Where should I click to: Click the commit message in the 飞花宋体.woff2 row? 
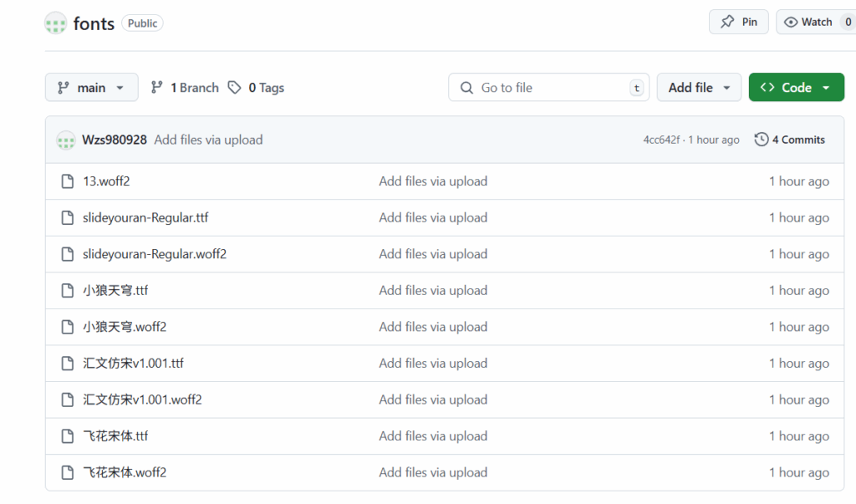433,472
